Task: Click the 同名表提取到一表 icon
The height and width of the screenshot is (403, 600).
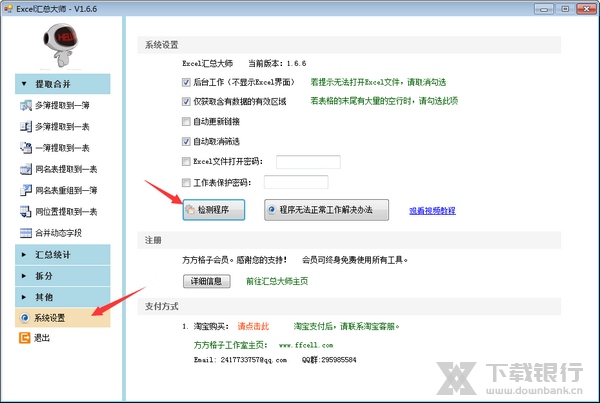Action: click(26, 169)
